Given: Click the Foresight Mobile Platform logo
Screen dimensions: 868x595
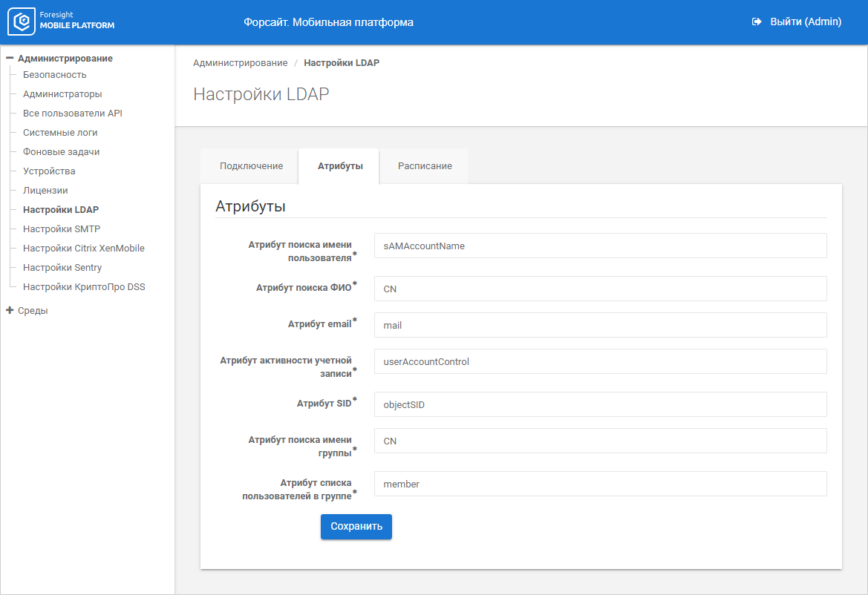Looking at the screenshot, I should click(62, 22).
